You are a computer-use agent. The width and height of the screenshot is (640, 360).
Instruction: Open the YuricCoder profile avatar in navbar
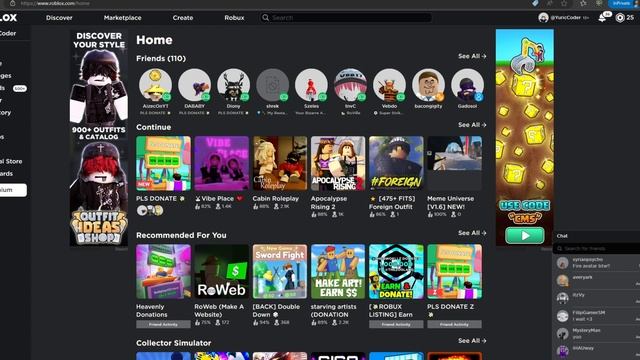point(543,18)
